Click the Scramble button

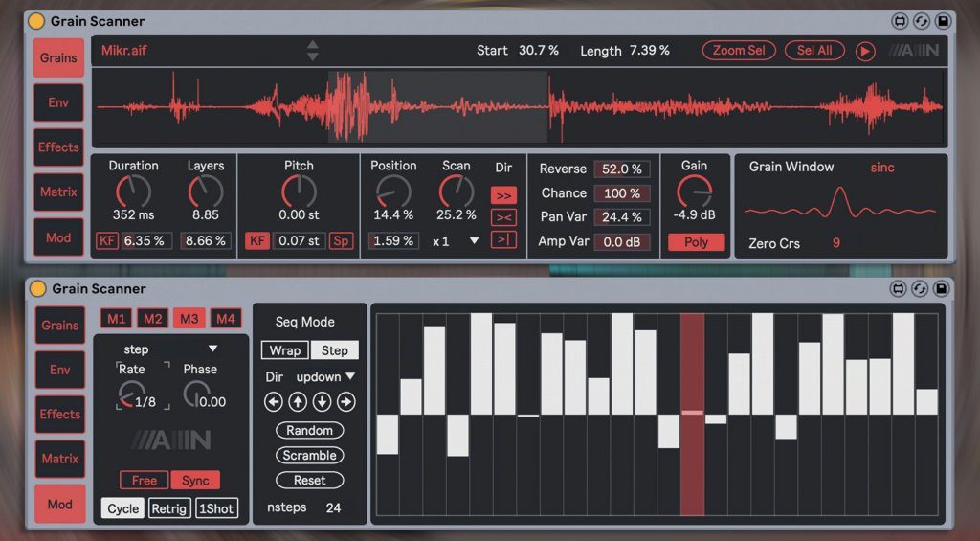click(x=309, y=456)
